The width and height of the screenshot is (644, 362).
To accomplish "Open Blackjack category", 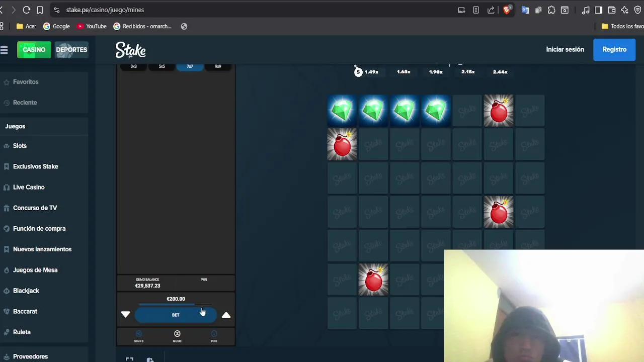I will (26, 291).
